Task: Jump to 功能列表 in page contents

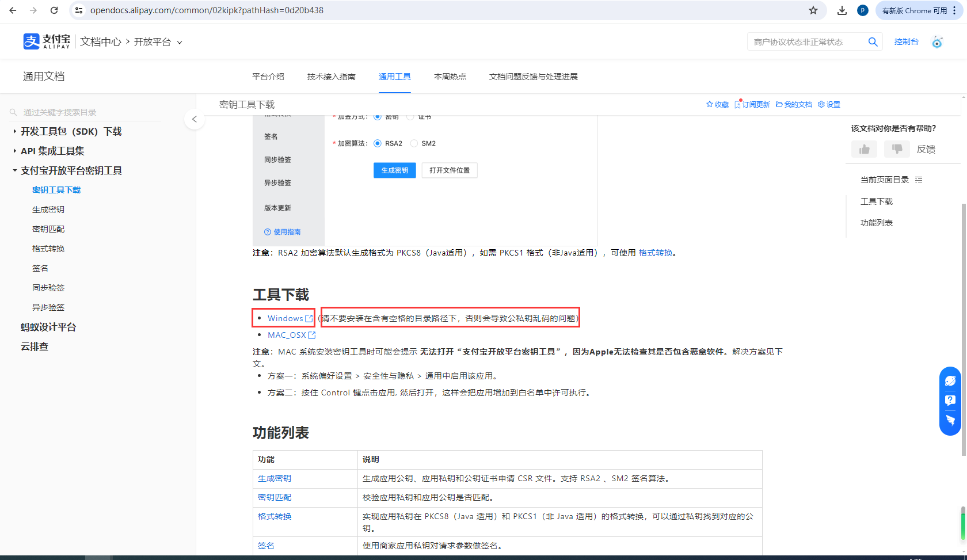Action: click(x=877, y=223)
